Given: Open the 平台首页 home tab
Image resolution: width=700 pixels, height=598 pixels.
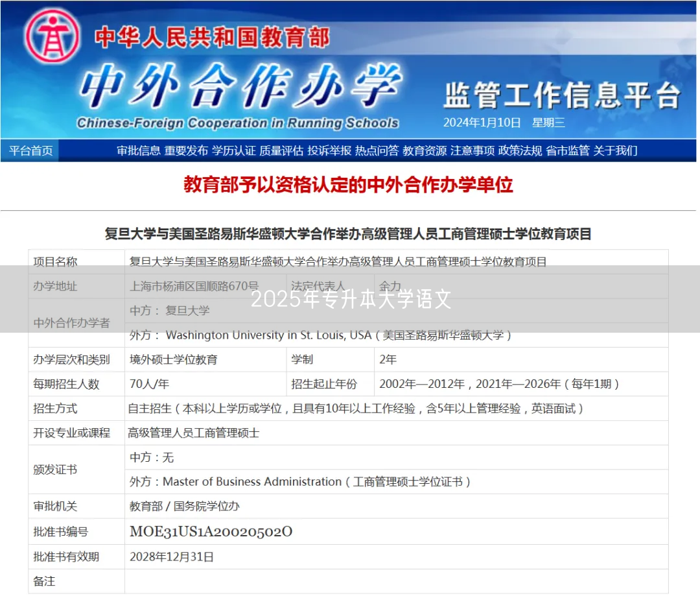Looking at the screenshot, I should coord(30,150).
